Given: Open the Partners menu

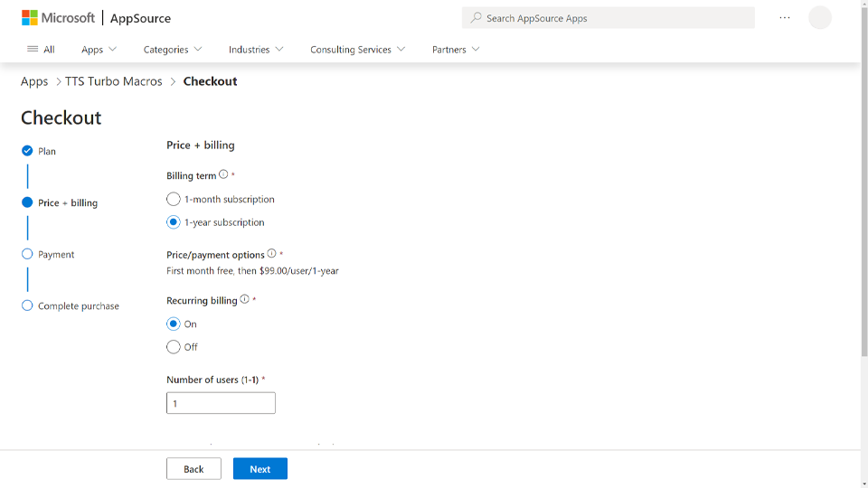Looking at the screenshot, I should coord(456,50).
